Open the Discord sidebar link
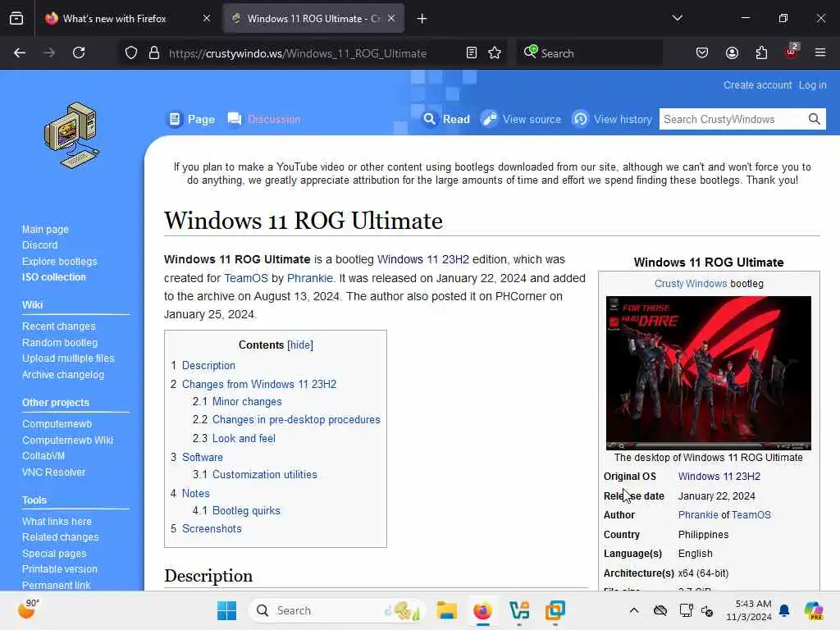The height and width of the screenshot is (630, 840). (x=39, y=245)
